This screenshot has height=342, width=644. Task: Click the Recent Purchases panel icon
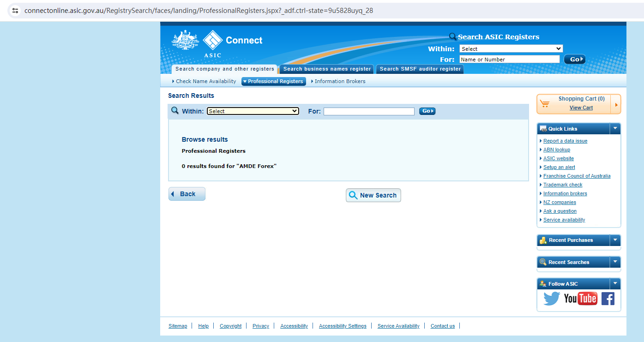543,240
